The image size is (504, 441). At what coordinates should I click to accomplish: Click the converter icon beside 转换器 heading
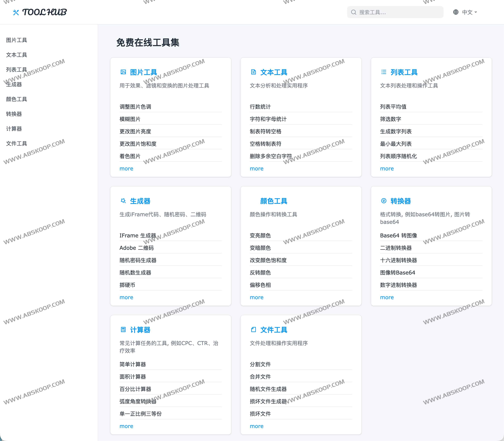[384, 201]
